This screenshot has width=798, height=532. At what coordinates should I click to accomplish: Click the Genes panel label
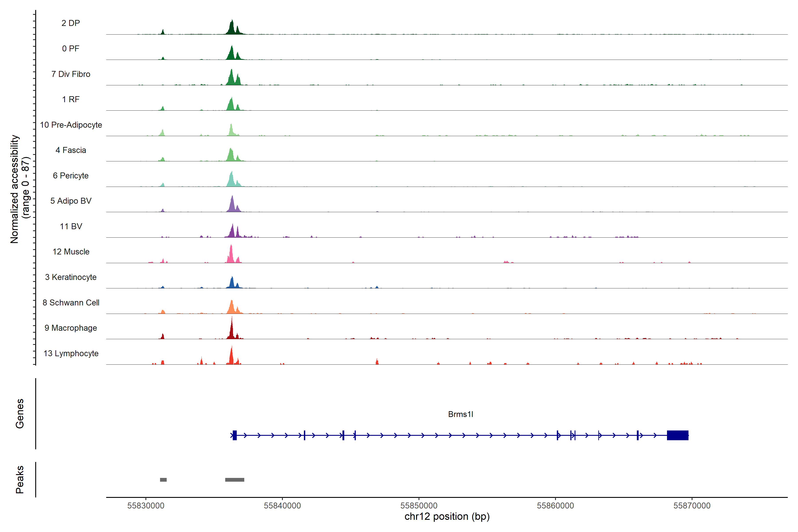pos(20,414)
